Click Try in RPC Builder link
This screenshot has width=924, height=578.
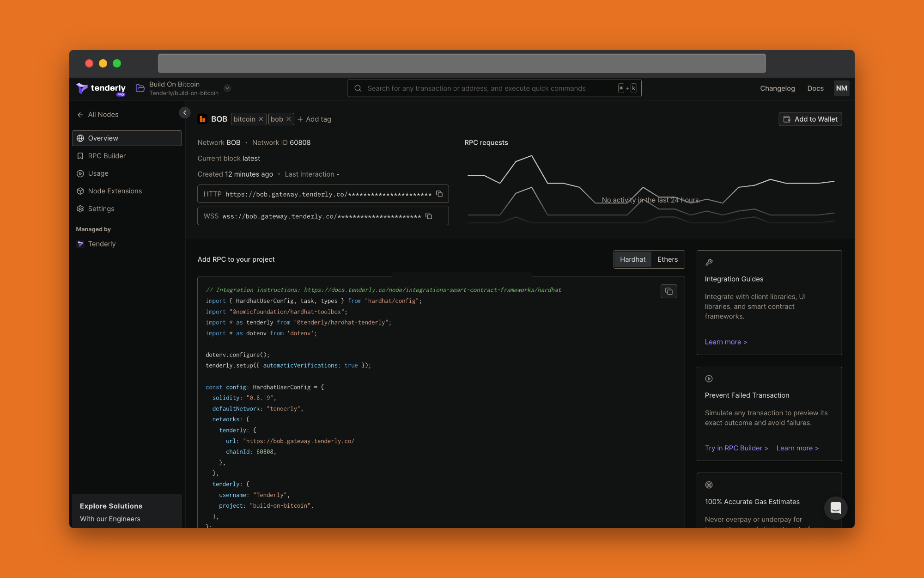point(736,448)
